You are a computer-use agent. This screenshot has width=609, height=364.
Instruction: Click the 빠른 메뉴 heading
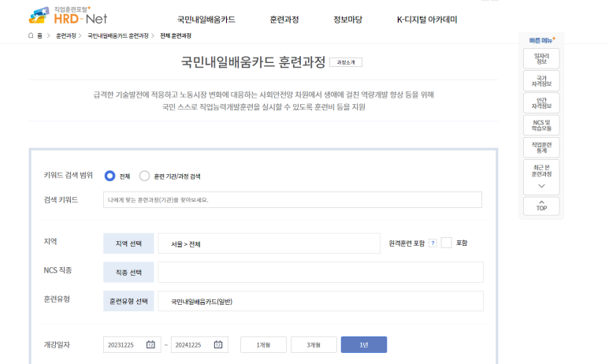click(542, 40)
